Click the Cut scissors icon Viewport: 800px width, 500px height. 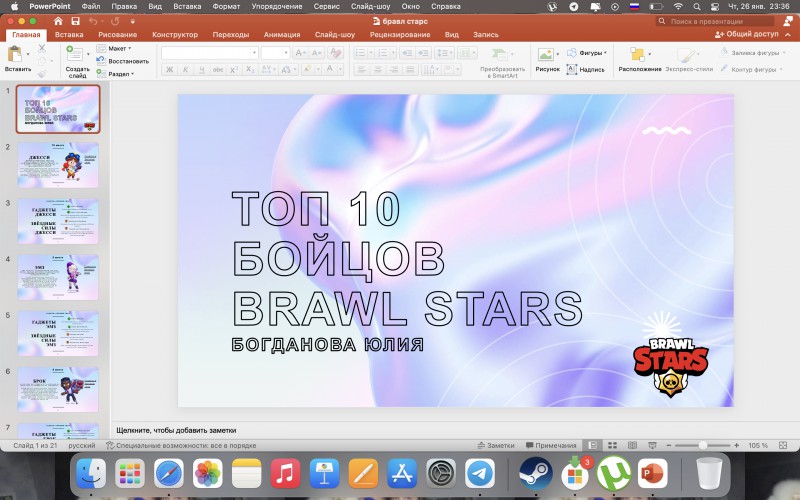click(x=42, y=48)
